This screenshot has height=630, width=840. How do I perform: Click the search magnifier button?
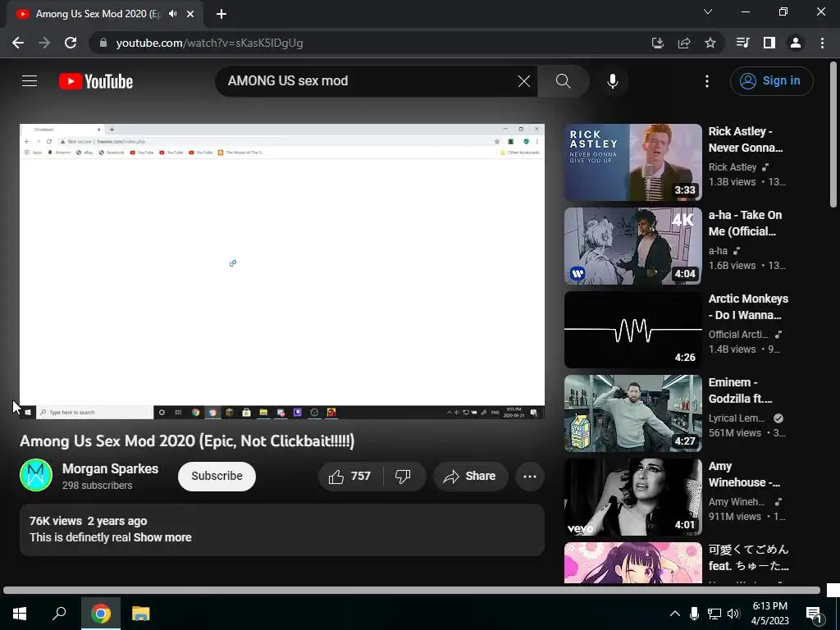tap(563, 81)
